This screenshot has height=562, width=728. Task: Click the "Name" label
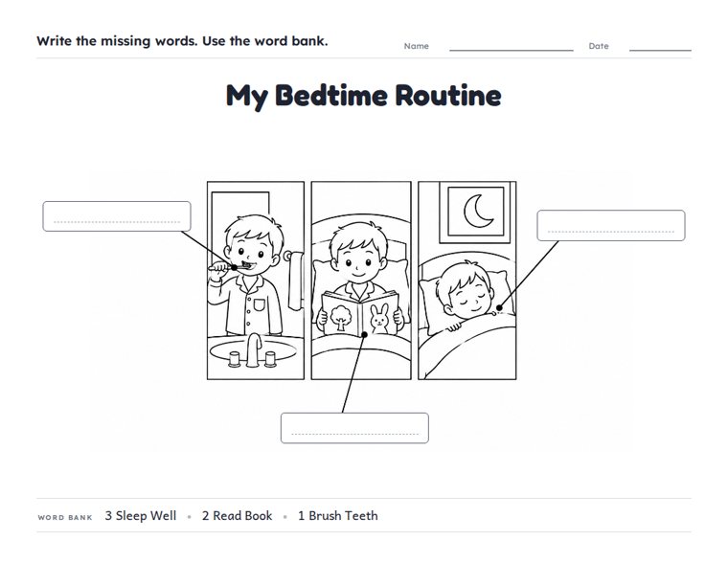417,46
